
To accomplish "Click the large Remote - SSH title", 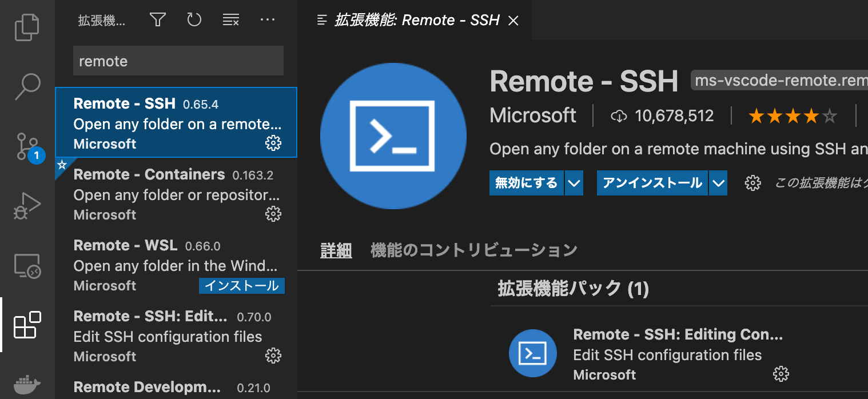I will coord(584,81).
